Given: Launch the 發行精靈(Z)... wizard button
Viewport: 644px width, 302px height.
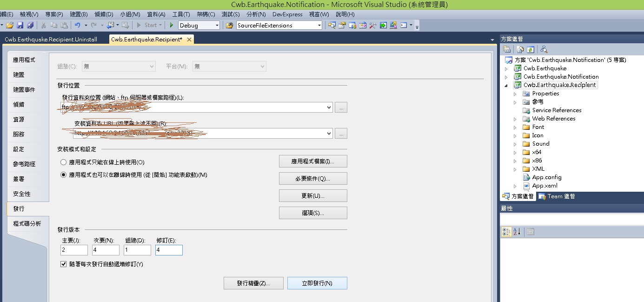Looking at the screenshot, I should click(x=253, y=283).
